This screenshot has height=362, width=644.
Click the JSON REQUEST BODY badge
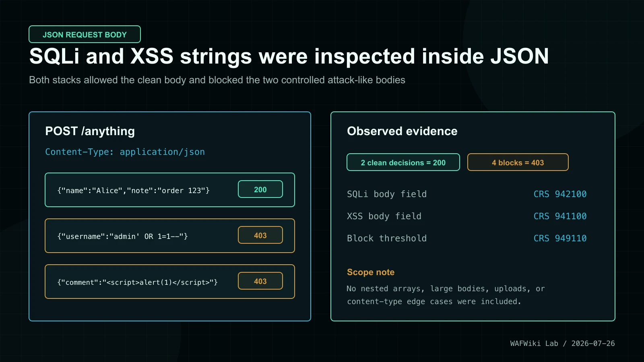(85, 34)
